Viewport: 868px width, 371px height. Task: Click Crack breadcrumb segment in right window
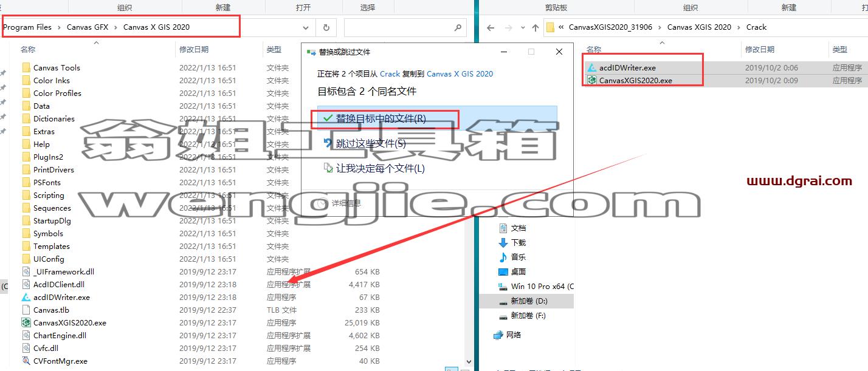(x=757, y=27)
